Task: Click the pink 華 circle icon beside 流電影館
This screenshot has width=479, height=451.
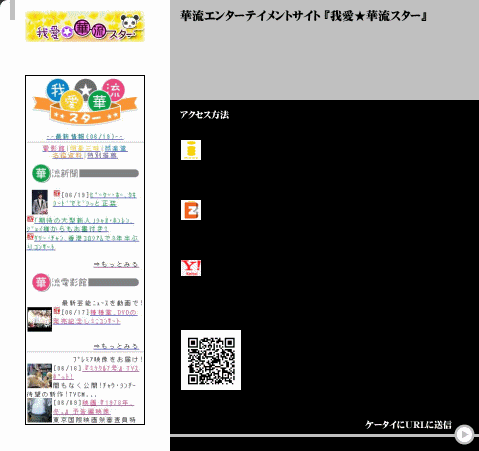Action: pyautogui.click(x=41, y=282)
